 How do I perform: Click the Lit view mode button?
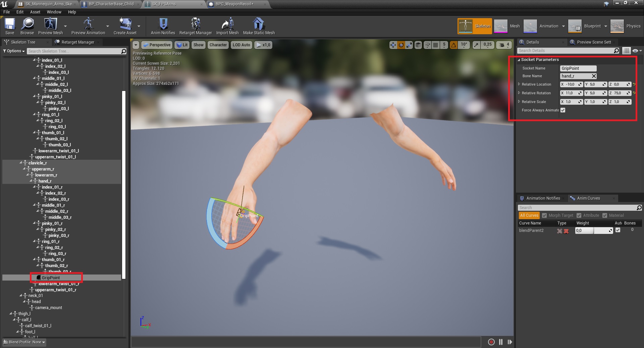182,45
